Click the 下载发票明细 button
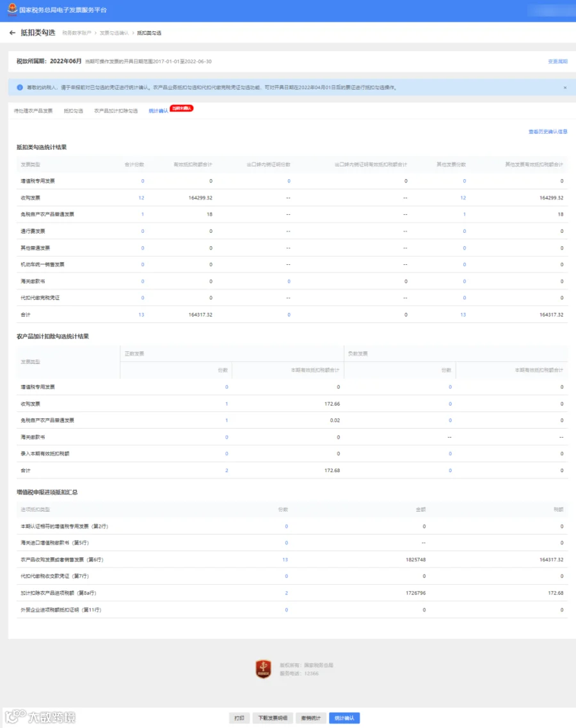Screen dimensions: 576x728 coord(273,718)
